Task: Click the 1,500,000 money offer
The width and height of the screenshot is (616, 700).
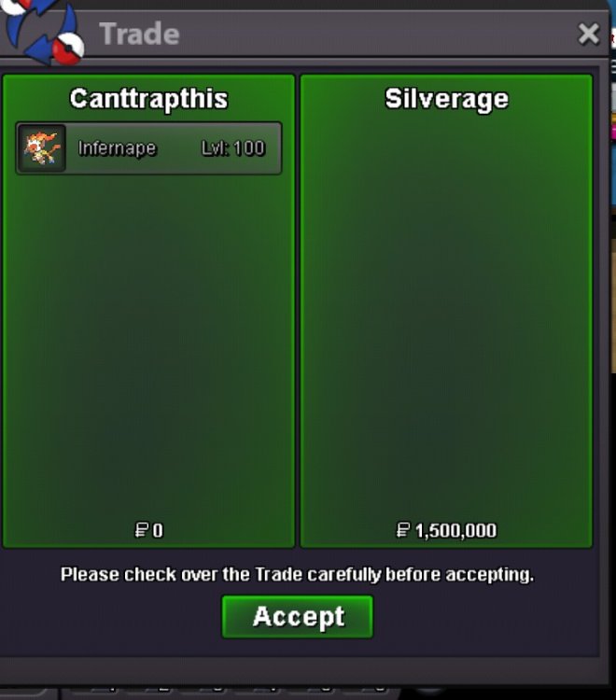Action: pos(455,530)
